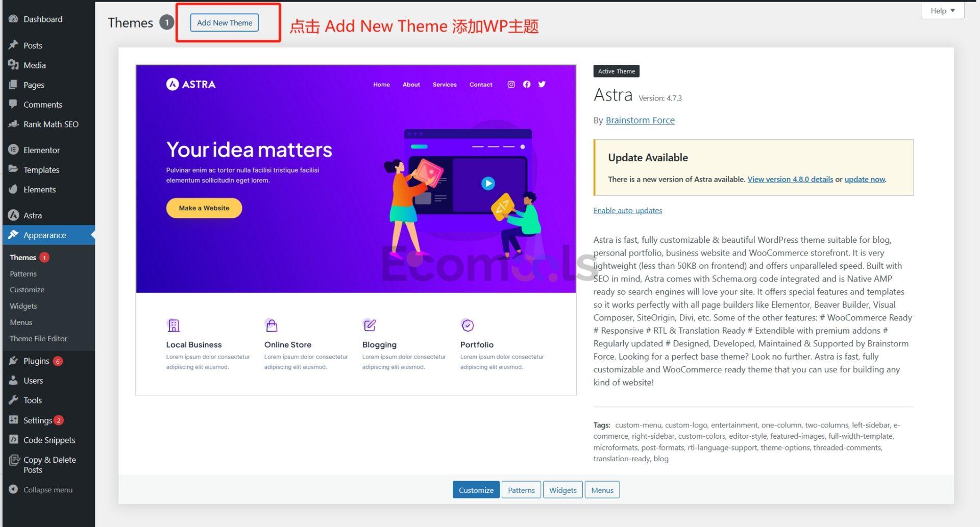Click the blue Customize button

(476, 490)
